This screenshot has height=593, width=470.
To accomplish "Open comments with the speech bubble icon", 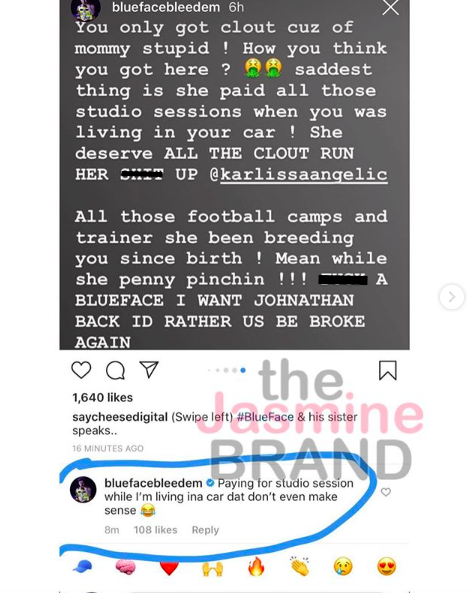I will [x=115, y=370].
